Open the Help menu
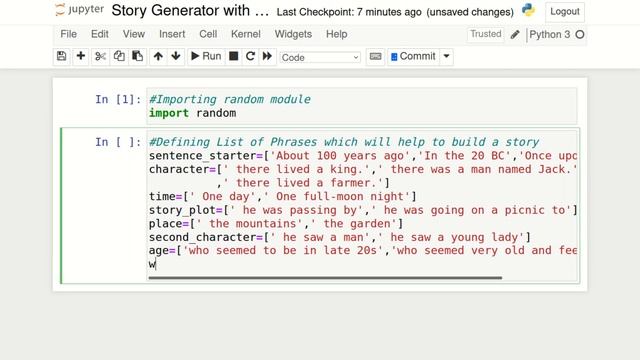 (337, 34)
